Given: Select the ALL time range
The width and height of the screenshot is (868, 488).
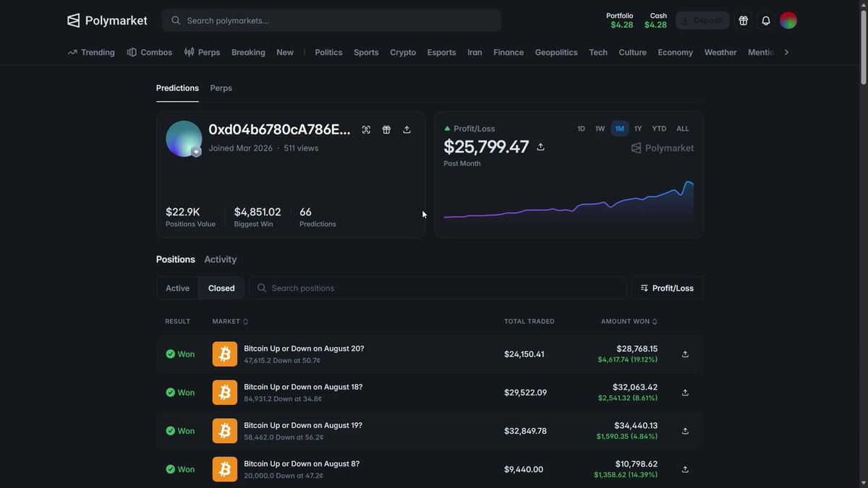Looking at the screenshot, I should (x=683, y=129).
